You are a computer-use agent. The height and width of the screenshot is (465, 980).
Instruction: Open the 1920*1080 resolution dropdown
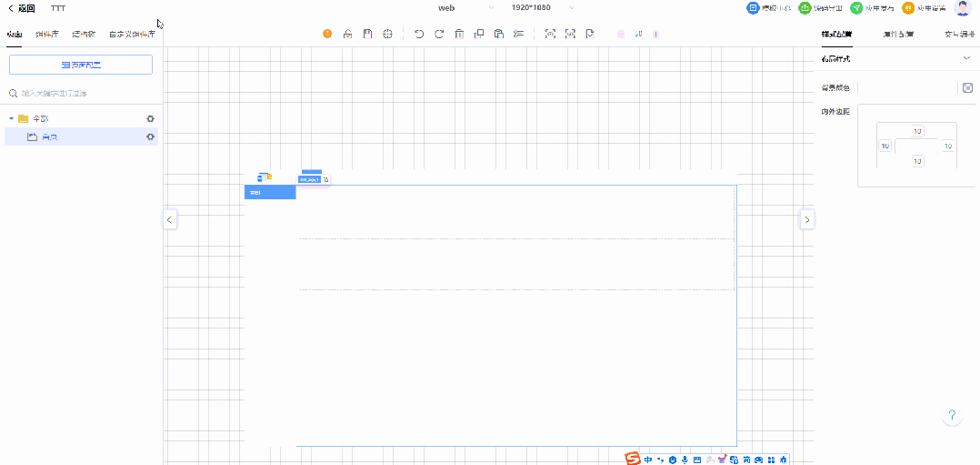[x=543, y=7]
